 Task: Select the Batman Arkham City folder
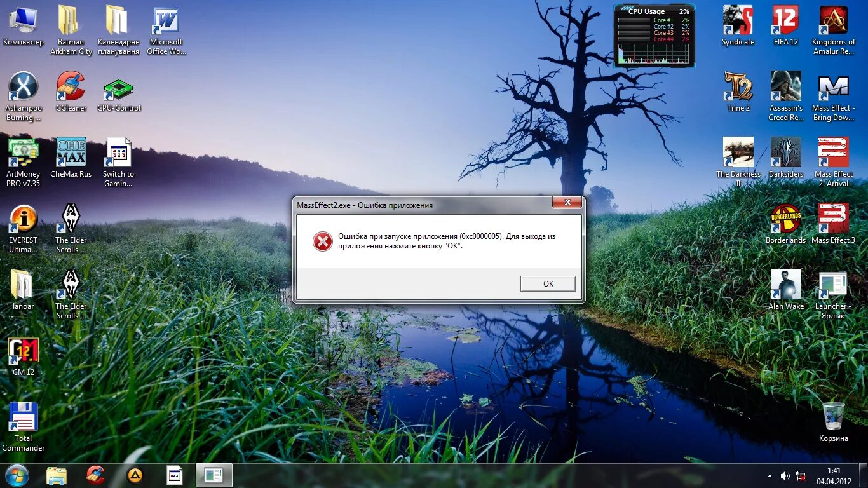pyautogui.click(x=71, y=30)
